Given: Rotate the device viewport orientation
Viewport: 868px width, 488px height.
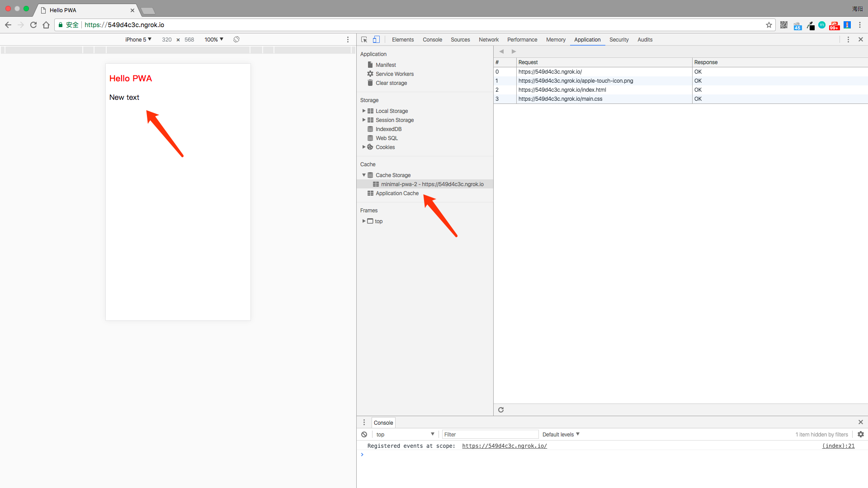Looking at the screenshot, I should (x=236, y=39).
